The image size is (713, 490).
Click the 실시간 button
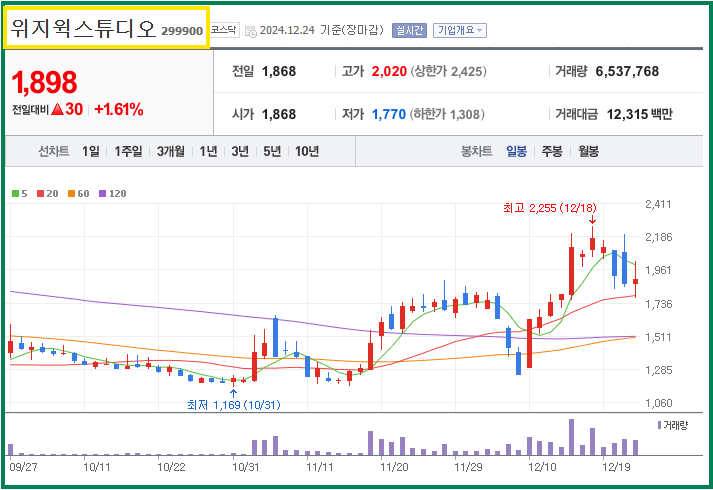pos(409,30)
